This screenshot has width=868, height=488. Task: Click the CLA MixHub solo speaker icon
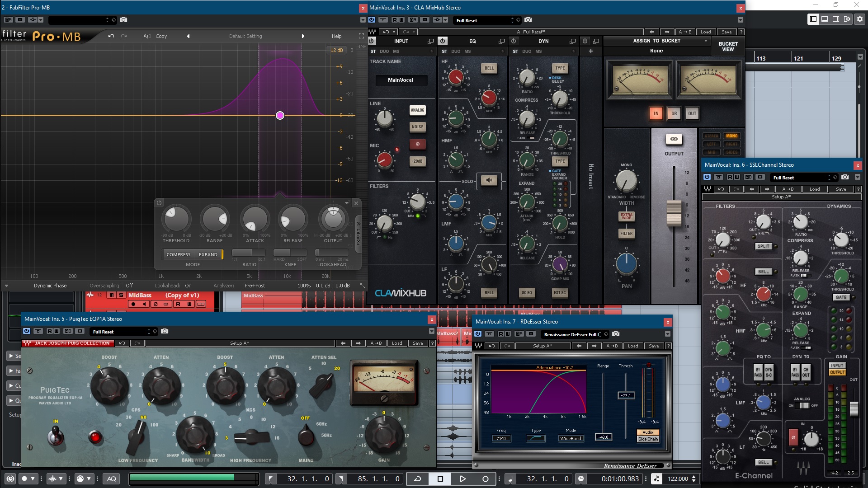pyautogui.click(x=489, y=180)
